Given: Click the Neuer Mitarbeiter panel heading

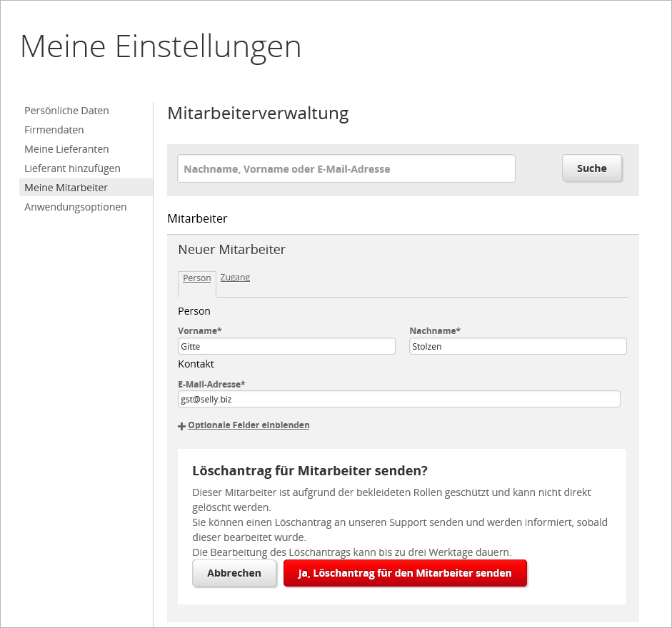Looking at the screenshot, I should (231, 250).
